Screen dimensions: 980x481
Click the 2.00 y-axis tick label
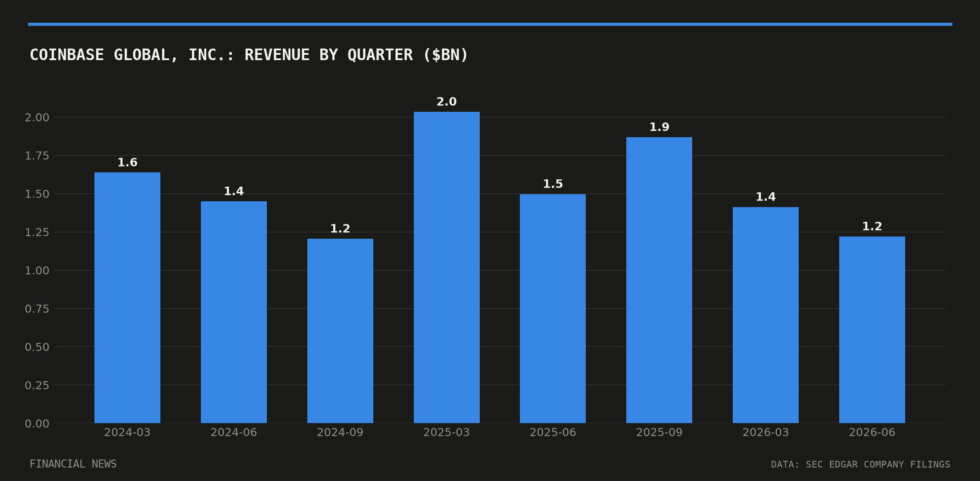click(37, 118)
